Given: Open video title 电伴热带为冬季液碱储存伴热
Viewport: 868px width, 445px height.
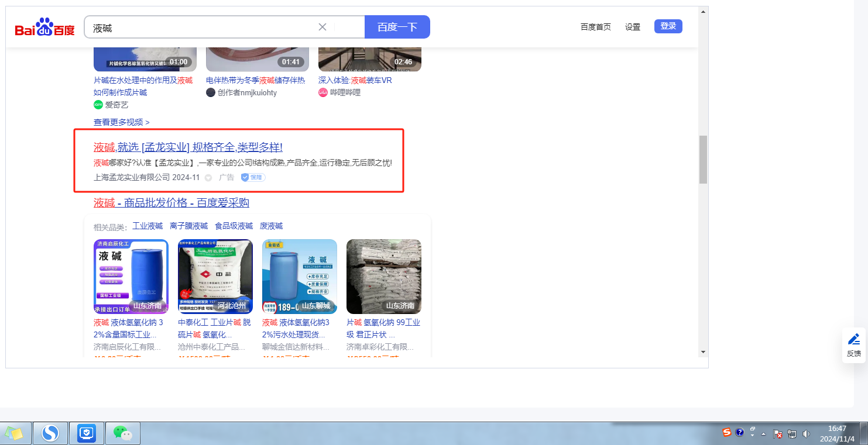Looking at the screenshot, I should 255,80.
